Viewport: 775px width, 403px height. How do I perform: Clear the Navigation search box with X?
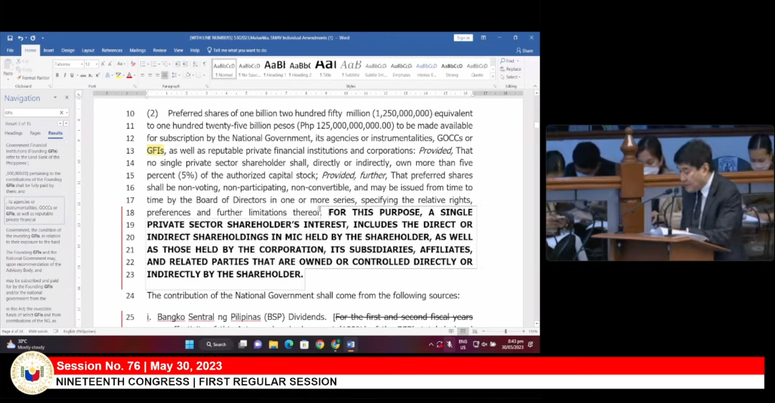click(61, 113)
